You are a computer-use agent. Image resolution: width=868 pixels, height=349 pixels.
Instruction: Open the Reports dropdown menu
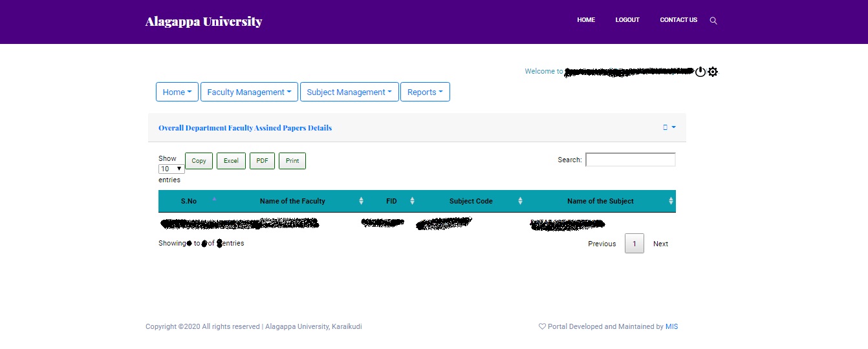tap(425, 92)
